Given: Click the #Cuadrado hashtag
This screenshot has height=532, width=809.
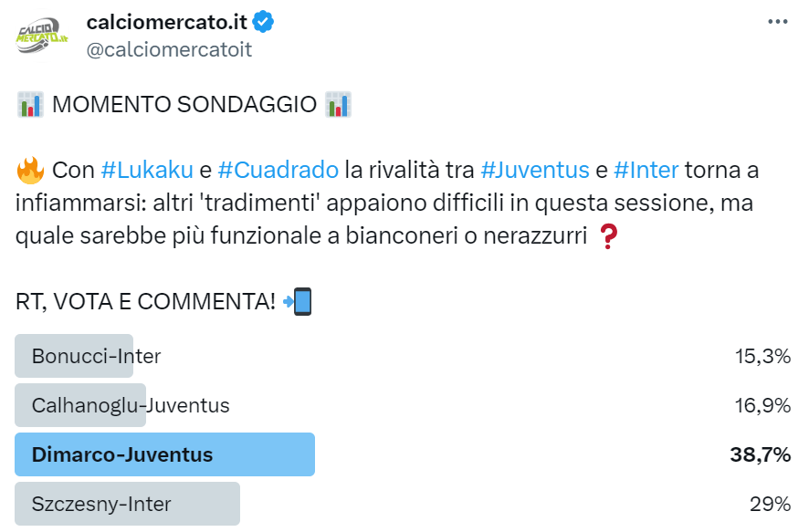Looking at the screenshot, I should (x=278, y=170).
